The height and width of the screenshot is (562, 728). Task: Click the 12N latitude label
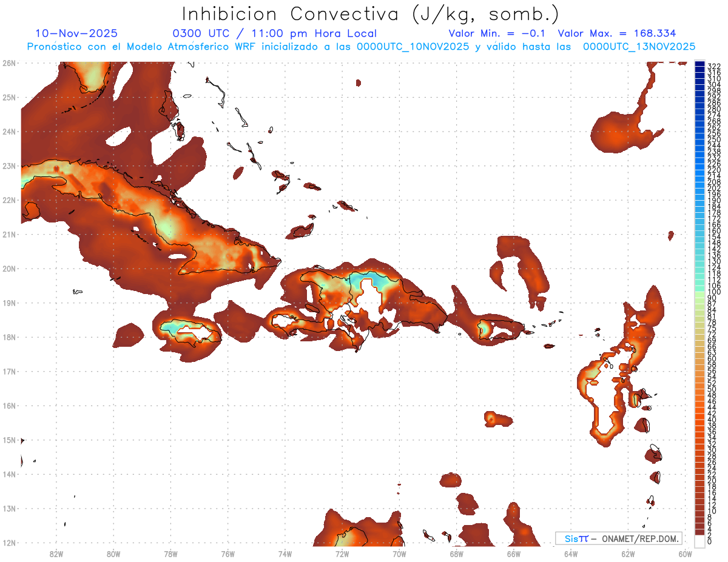(8, 543)
